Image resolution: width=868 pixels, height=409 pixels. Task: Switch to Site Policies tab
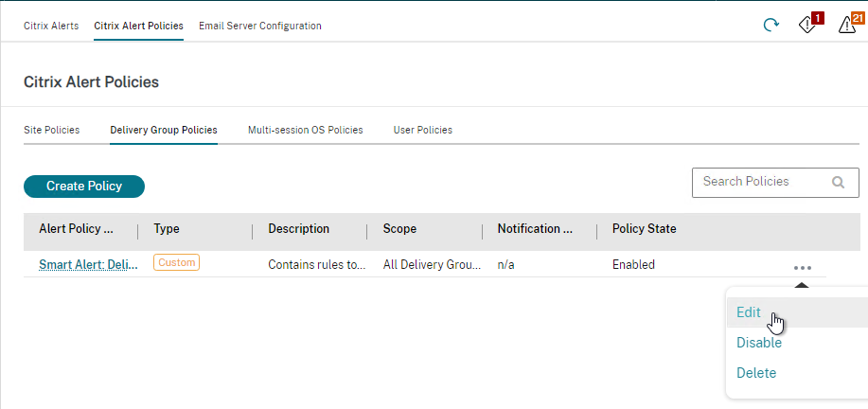click(x=51, y=130)
